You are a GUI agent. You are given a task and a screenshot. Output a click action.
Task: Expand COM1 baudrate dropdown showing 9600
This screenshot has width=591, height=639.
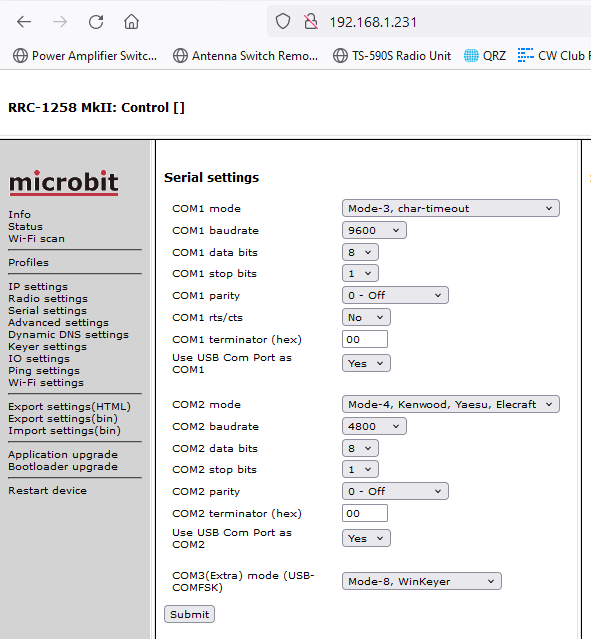374,230
